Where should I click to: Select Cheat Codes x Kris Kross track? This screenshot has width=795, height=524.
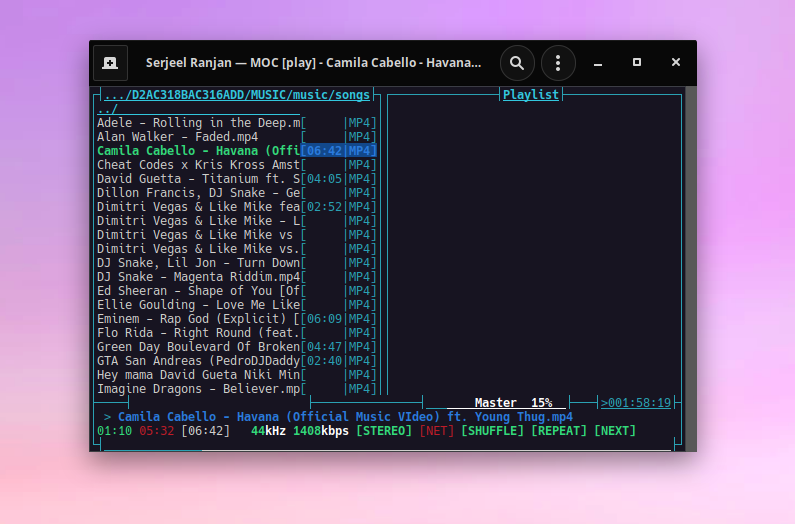point(236,165)
